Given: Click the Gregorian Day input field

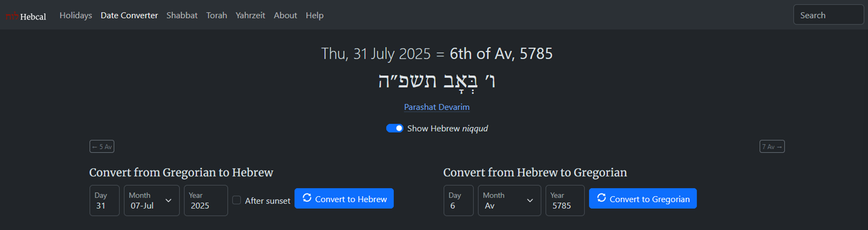Looking at the screenshot, I should click(104, 200).
